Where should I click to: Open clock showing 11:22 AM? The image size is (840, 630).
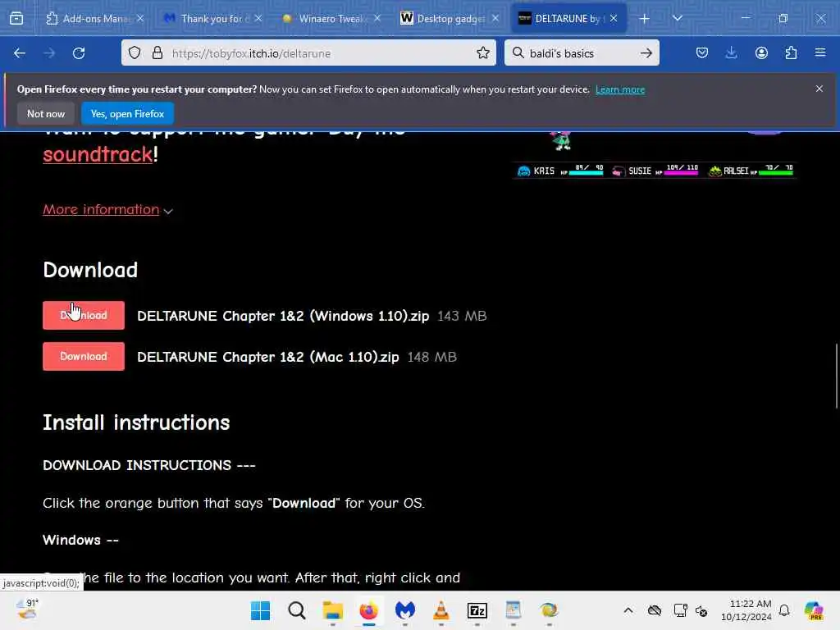[746, 610]
